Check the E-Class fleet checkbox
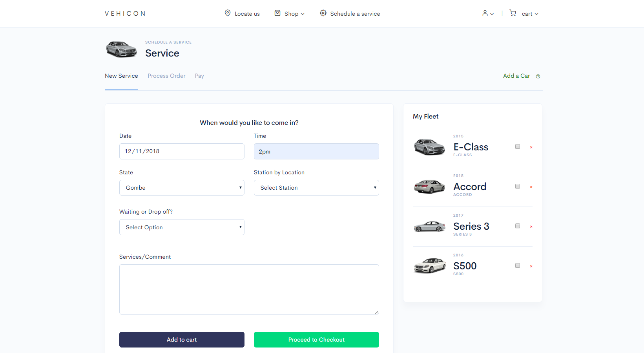Image resolution: width=644 pixels, height=353 pixels. [518, 146]
